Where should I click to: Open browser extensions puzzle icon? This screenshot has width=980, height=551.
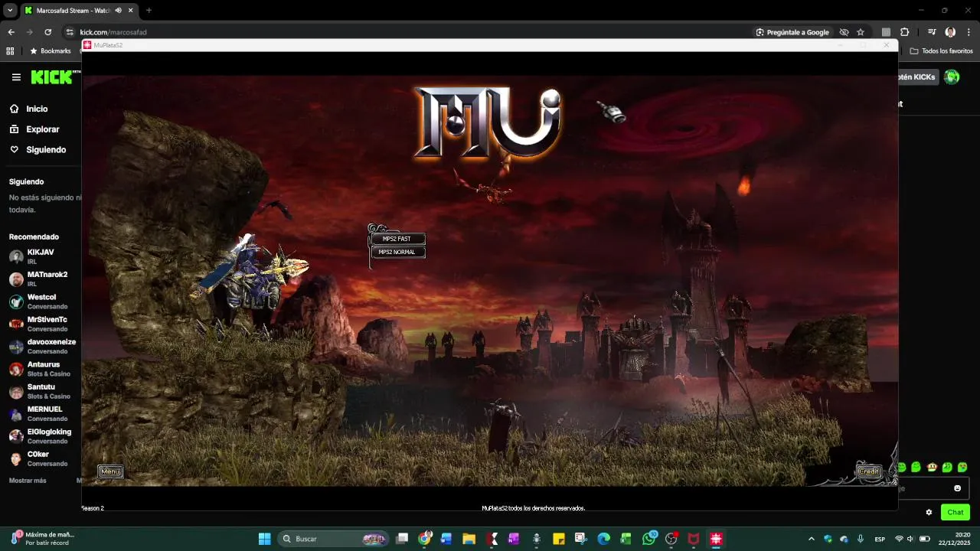(x=905, y=32)
